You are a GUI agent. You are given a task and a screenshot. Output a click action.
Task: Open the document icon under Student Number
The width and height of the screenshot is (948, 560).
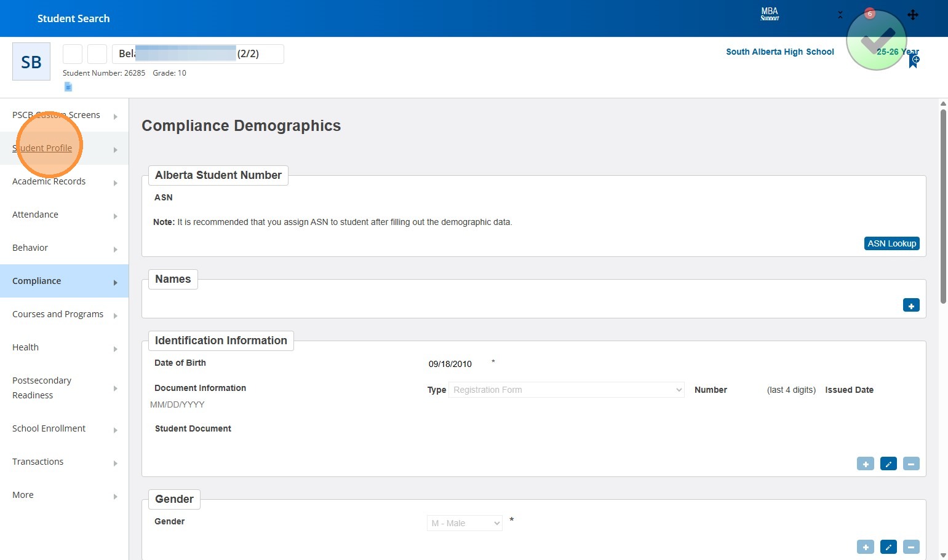tap(68, 87)
